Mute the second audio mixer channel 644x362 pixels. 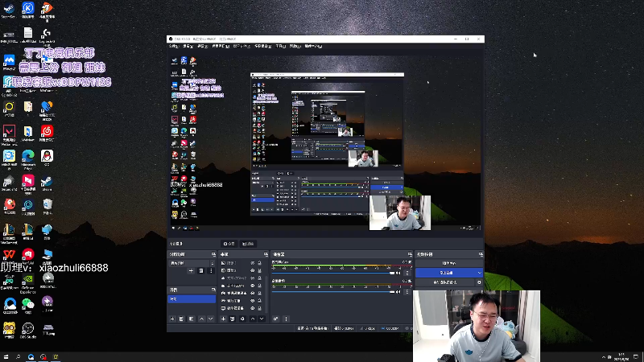[x=398, y=292]
